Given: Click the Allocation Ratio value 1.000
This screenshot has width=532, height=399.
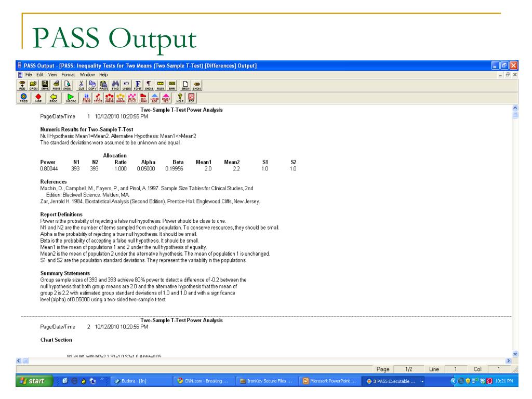Looking at the screenshot, I should pos(121,169).
